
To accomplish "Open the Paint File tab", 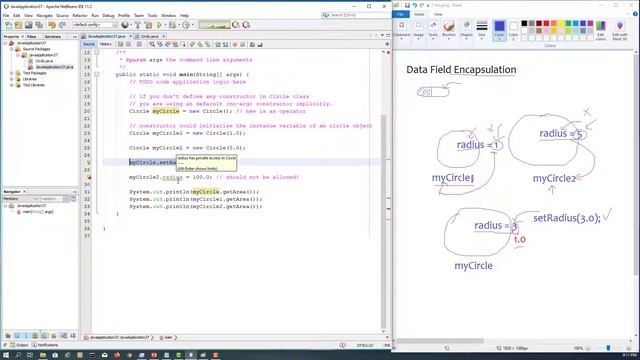I will click(x=400, y=14).
